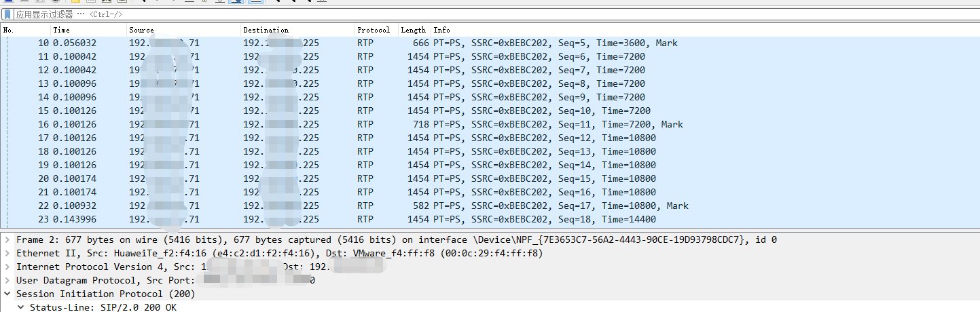Click the display filter bookmark icon
The height and width of the screenshot is (312, 980).
click(7, 14)
